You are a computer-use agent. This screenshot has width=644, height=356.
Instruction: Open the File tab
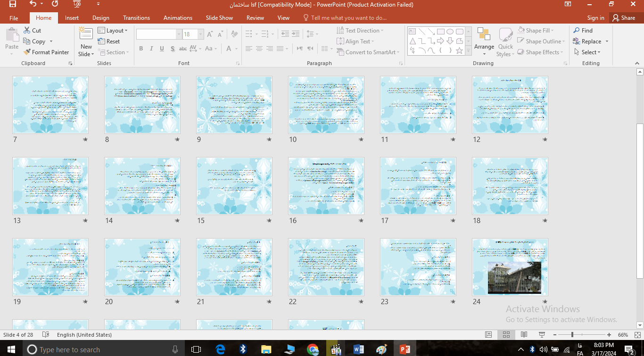tap(14, 18)
